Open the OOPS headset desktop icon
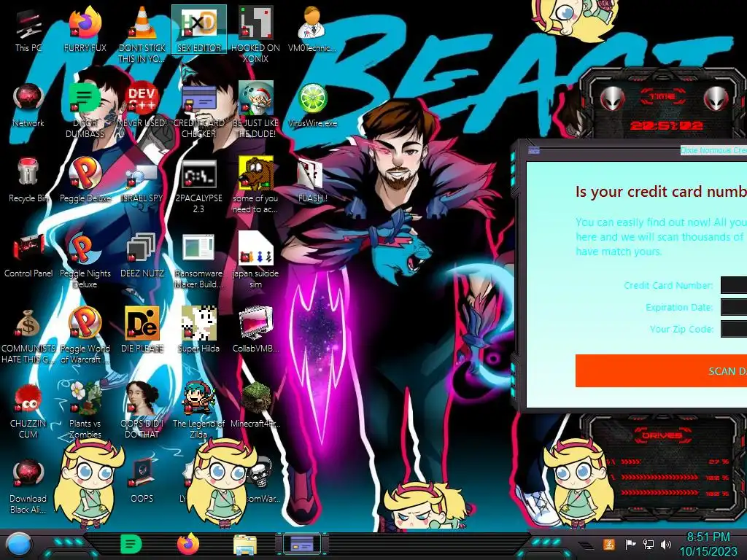 (142, 481)
